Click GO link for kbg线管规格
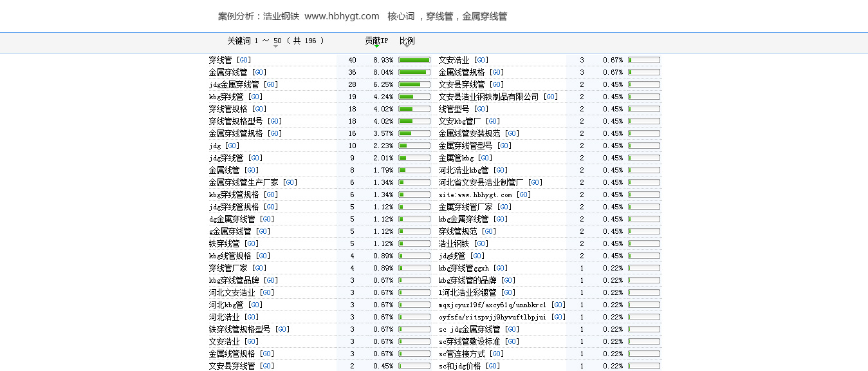The height and width of the screenshot is (371, 868). click(263, 256)
